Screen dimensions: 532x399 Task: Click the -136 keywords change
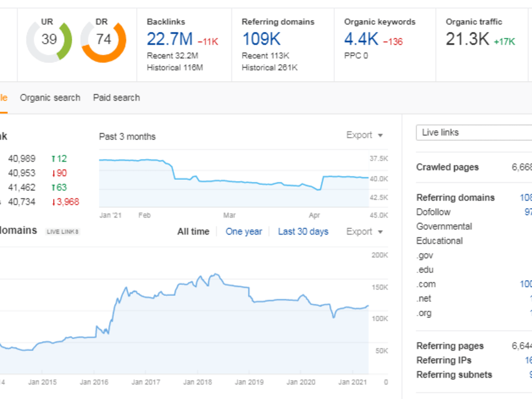[x=393, y=41]
